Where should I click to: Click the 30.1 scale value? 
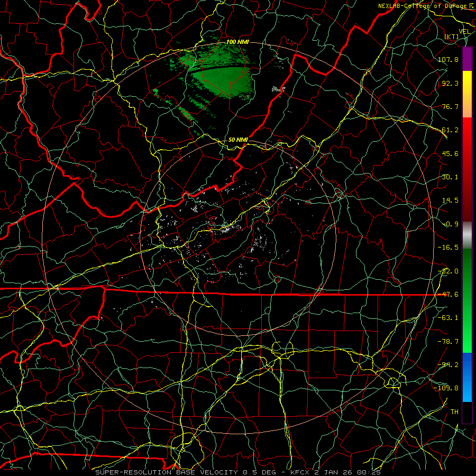450,177
